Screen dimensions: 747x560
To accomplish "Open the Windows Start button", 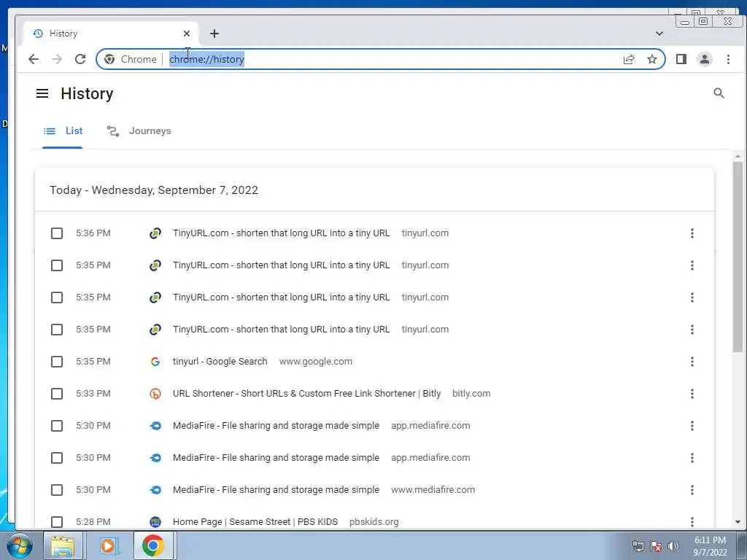I will (x=19, y=545).
